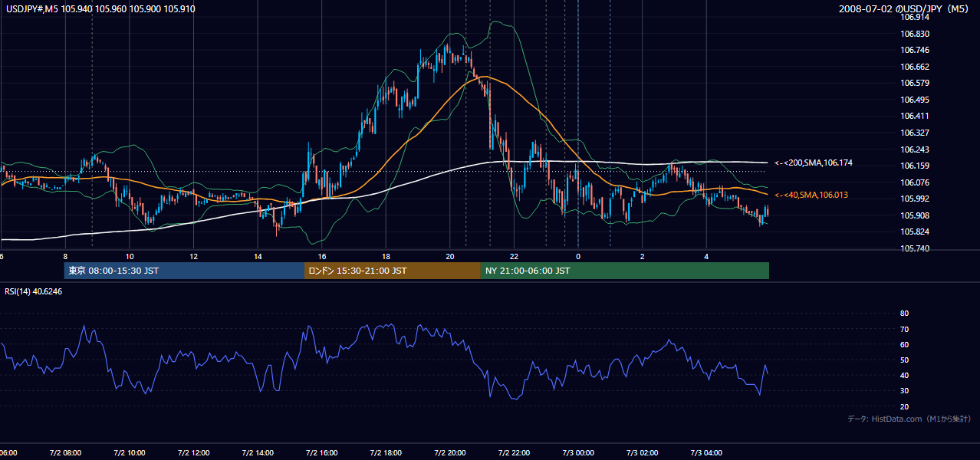Click price scale value 105.908

915,215
